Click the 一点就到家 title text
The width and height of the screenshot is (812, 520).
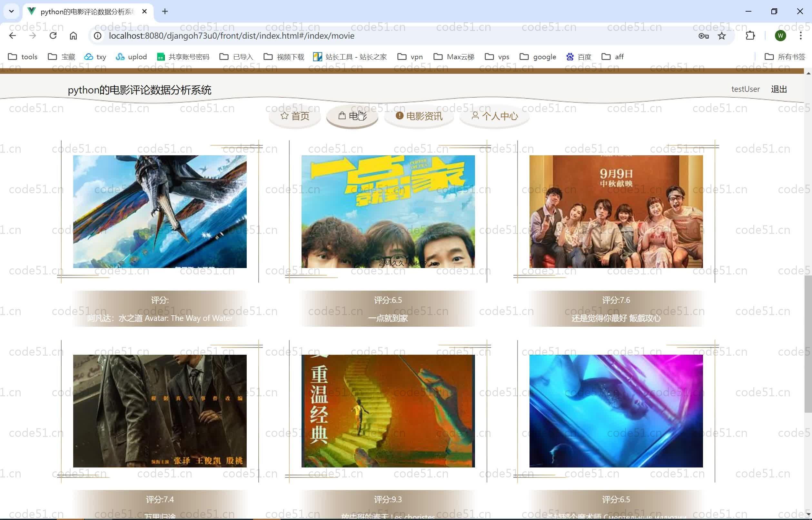click(388, 318)
